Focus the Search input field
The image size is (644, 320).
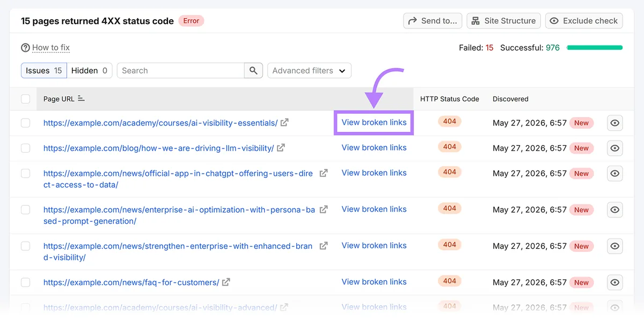tap(181, 71)
